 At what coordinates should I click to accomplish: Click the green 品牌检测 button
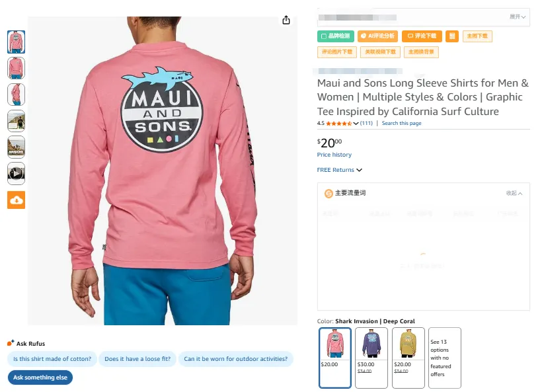coord(336,36)
